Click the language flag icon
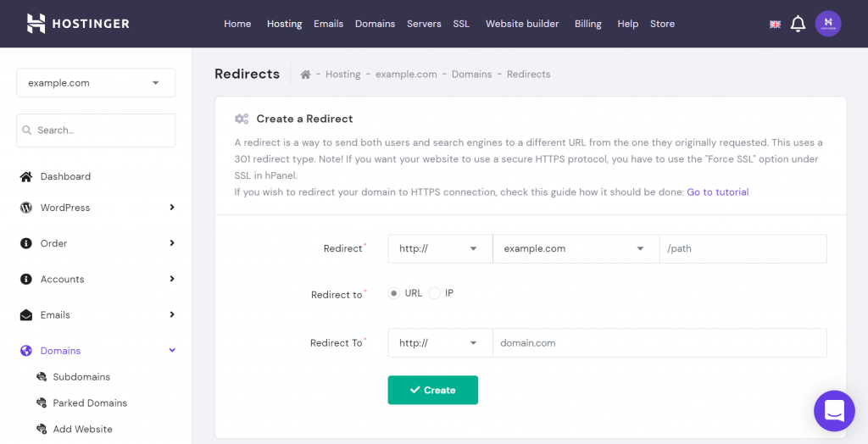The height and width of the screenshot is (444, 868). click(x=775, y=25)
